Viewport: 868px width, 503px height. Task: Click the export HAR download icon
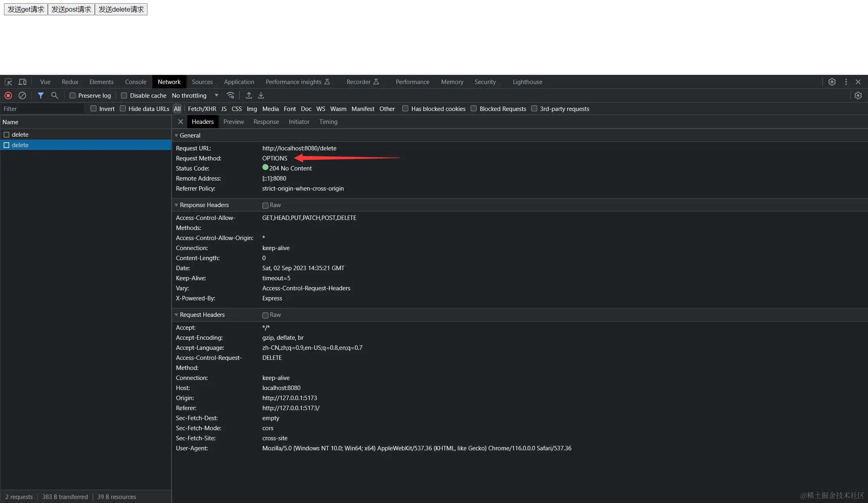pos(261,96)
